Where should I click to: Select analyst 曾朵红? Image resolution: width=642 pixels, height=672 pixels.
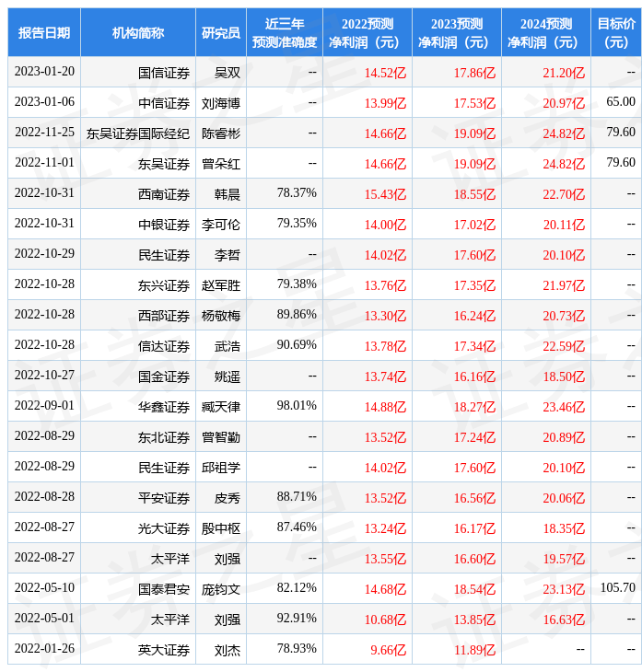(x=221, y=164)
